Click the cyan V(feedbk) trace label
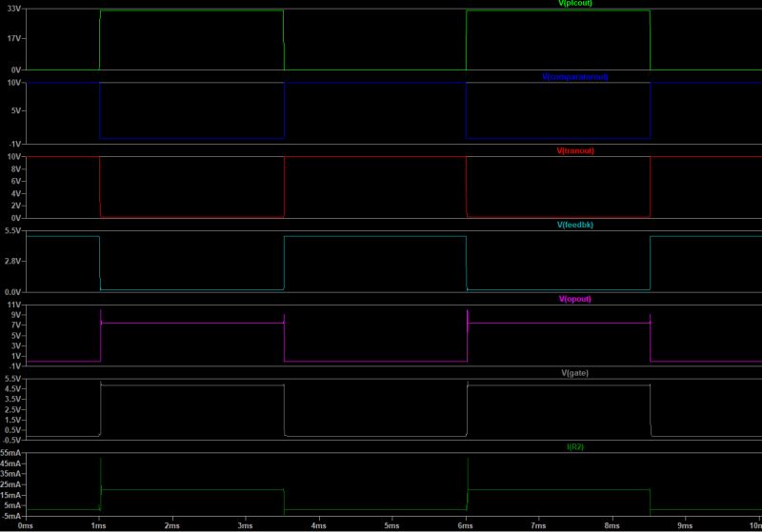762x532 pixels. [x=575, y=225]
